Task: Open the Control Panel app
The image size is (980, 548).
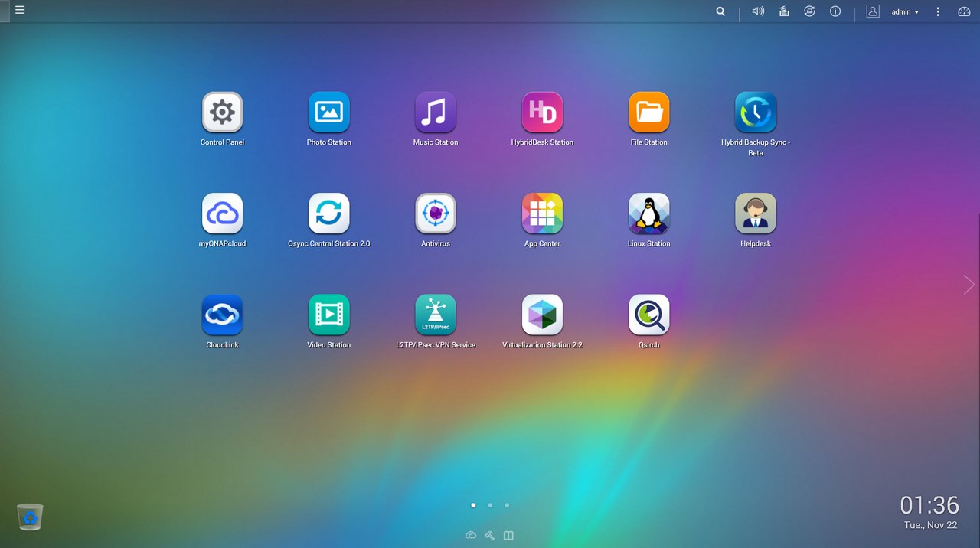Action: click(x=222, y=113)
